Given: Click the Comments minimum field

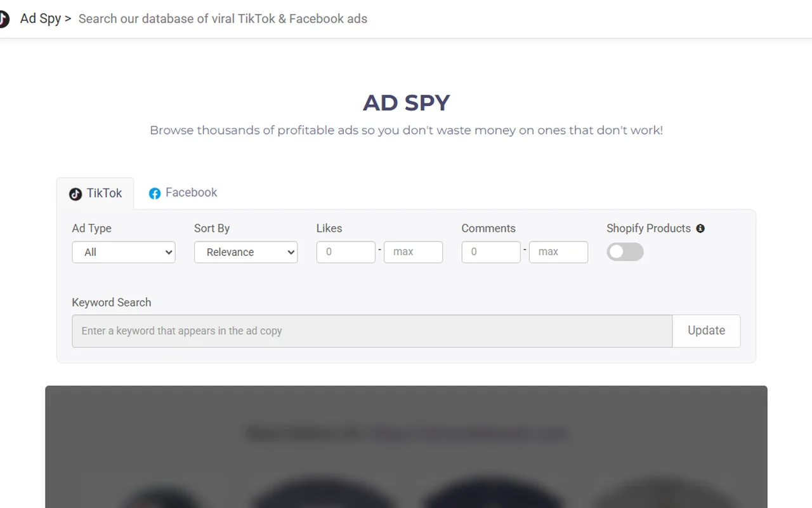Looking at the screenshot, I should (x=491, y=252).
